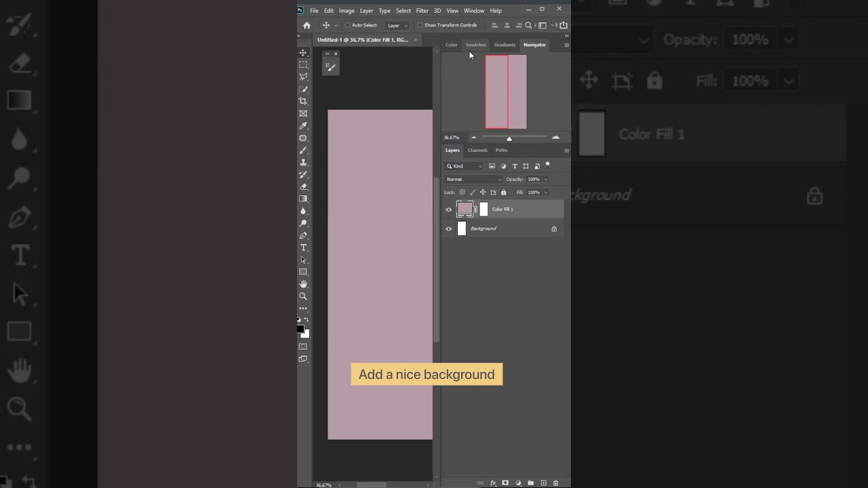Image resolution: width=868 pixels, height=488 pixels.
Task: Select the Polygonal Lasso tool
Action: [303, 77]
